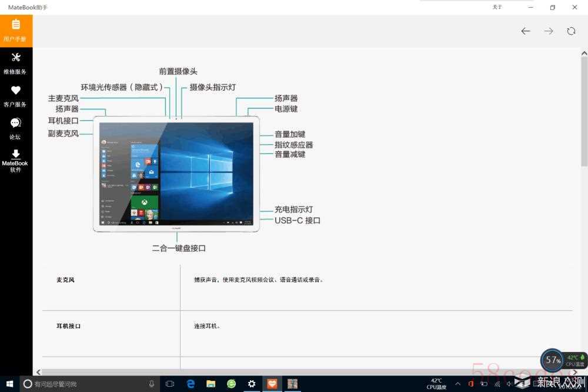Click the 耳机接口 table row heading
Screen dimensions: 588x392
point(69,326)
